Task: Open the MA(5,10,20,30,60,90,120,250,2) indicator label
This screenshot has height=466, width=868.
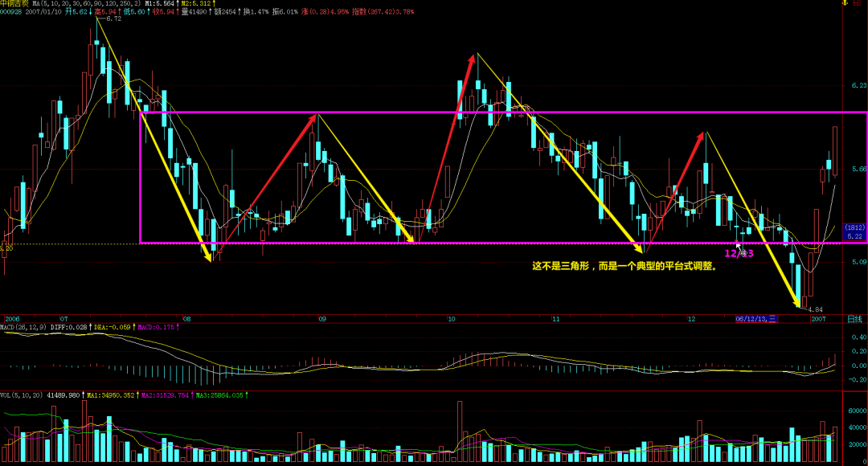Action: (x=86, y=3)
